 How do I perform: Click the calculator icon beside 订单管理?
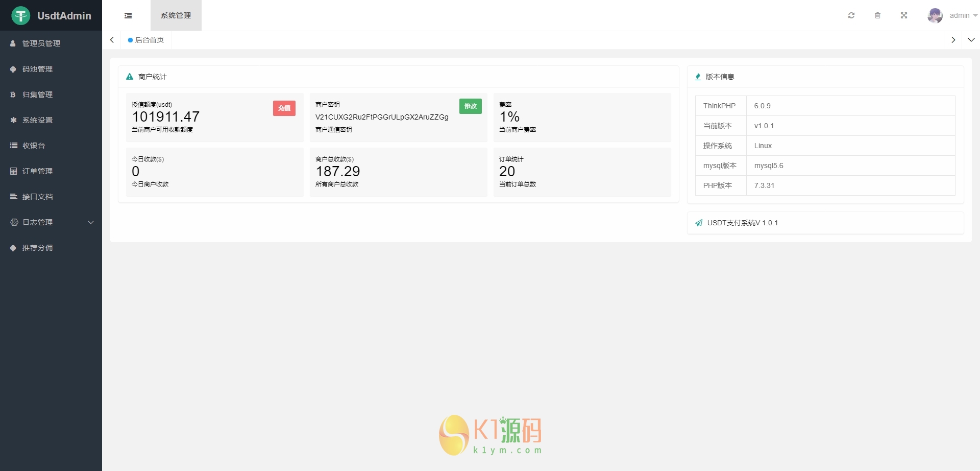(13, 172)
